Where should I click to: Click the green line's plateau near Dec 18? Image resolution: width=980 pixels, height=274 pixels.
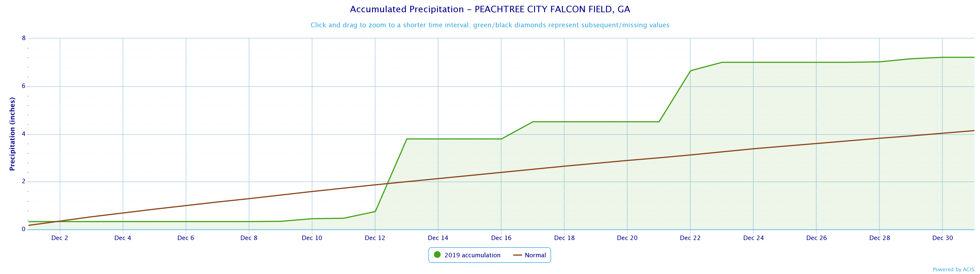pyautogui.click(x=564, y=122)
